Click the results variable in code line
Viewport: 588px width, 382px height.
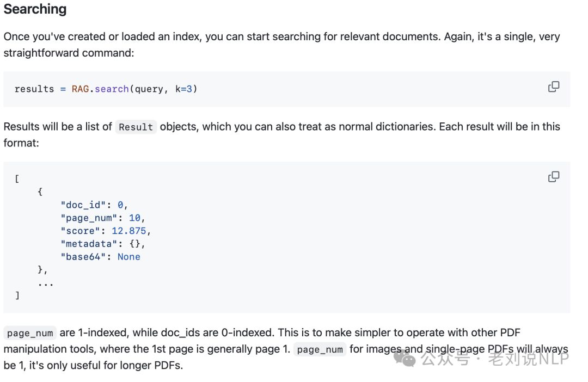pos(34,89)
